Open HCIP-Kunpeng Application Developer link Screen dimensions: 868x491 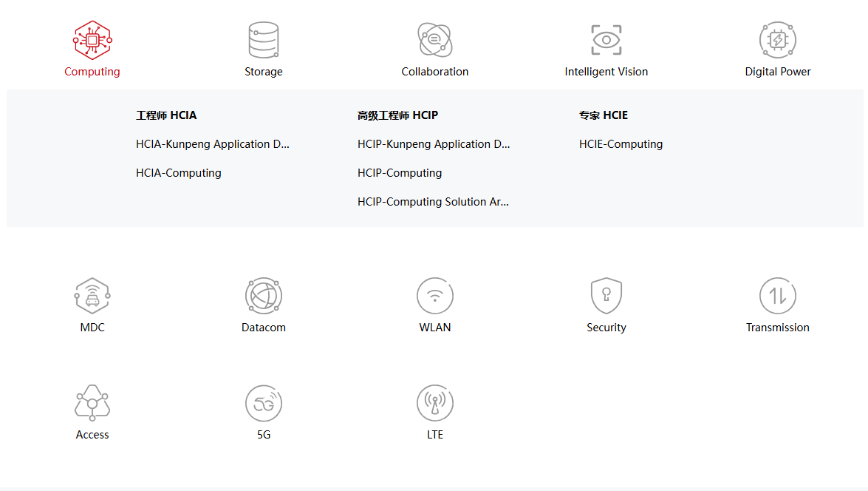point(434,144)
